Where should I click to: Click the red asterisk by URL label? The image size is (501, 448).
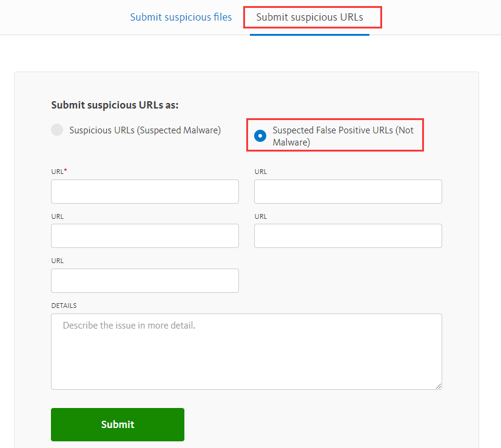[66, 170]
